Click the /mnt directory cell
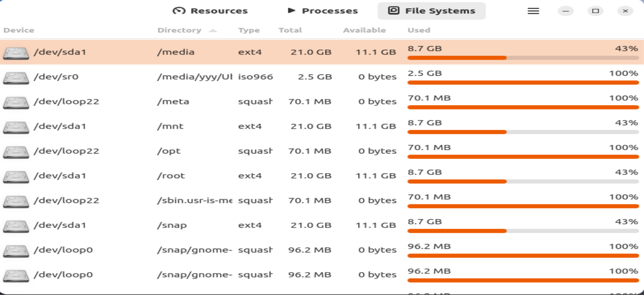This screenshot has height=295, width=644. tap(170, 126)
